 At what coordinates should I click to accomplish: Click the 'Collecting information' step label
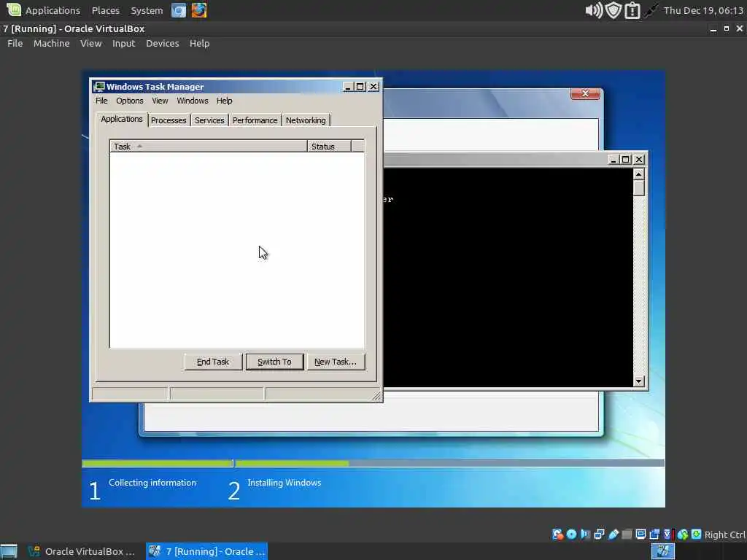(152, 483)
